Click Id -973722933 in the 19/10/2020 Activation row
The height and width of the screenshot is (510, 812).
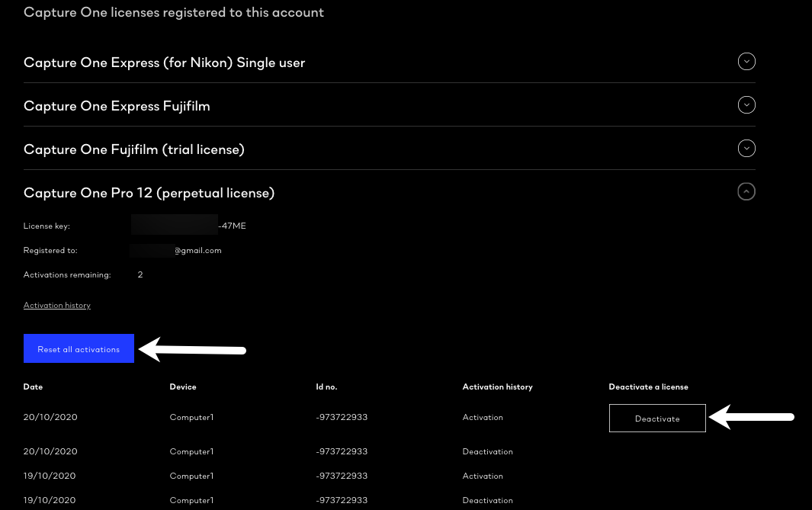342,476
